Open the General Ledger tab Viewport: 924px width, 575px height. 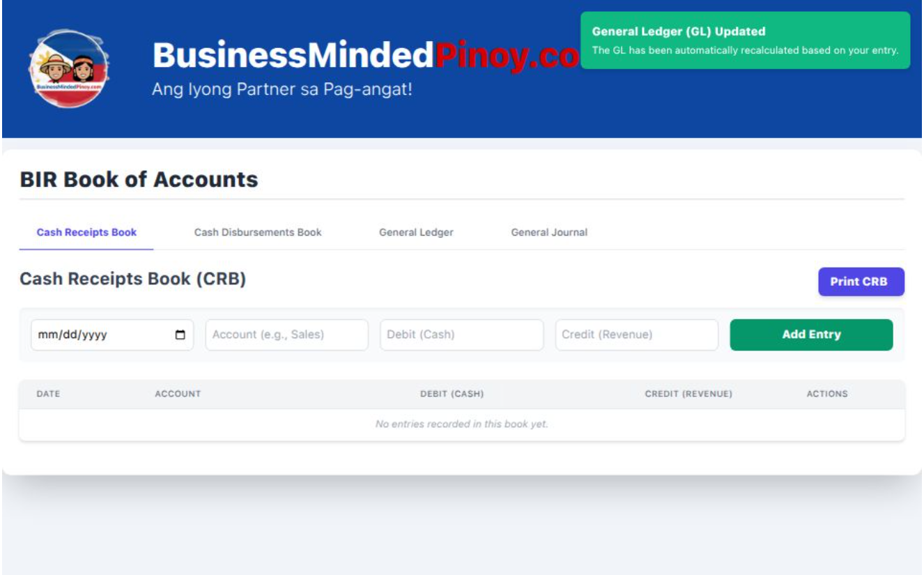point(416,232)
